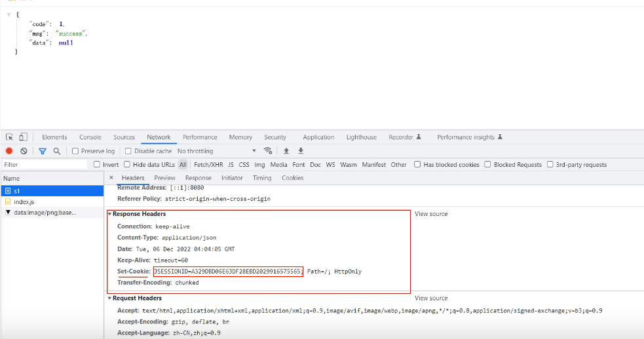Viewport: 644px width, 339px height.
Task: View source of Response Headers
Action: [431, 214]
